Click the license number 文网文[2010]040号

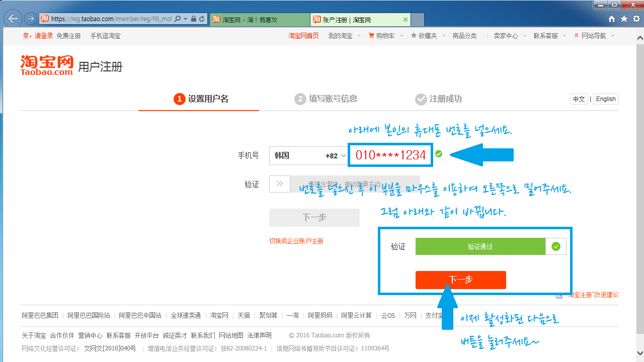click(x=110, y=348)
